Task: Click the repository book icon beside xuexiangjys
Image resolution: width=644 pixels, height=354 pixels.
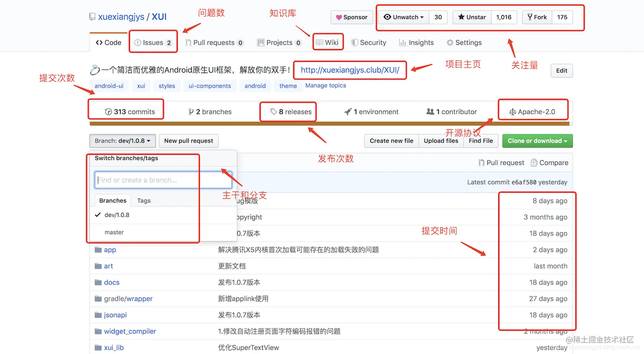Action: tap(92, 17)
